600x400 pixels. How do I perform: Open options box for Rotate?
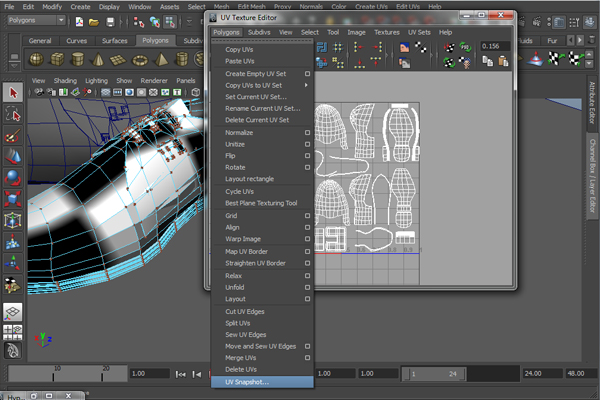pyautogui.click(x=307, y=167)
